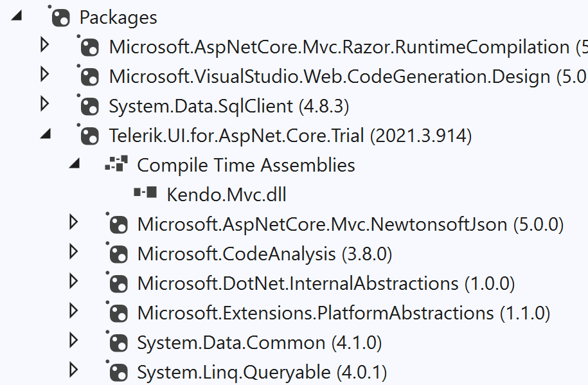Screen dimensions: 588x385
Task: Click the Packages node icon
Action: tap(60, 17)
